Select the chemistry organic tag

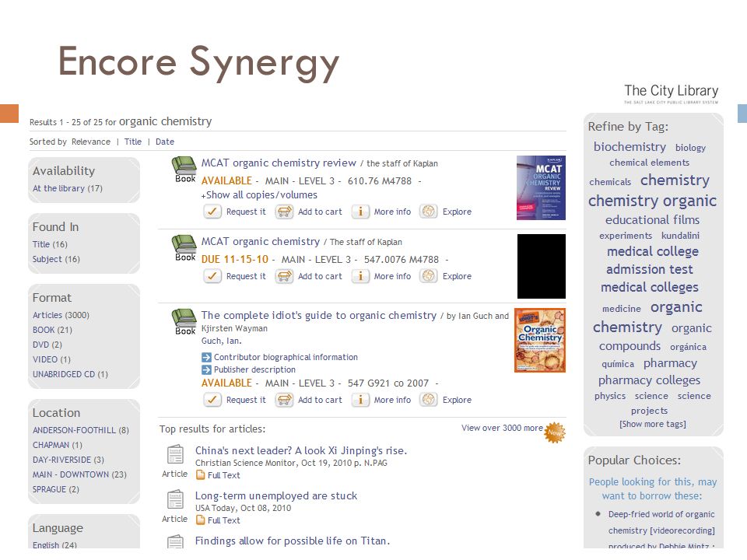tap(653, 201)
